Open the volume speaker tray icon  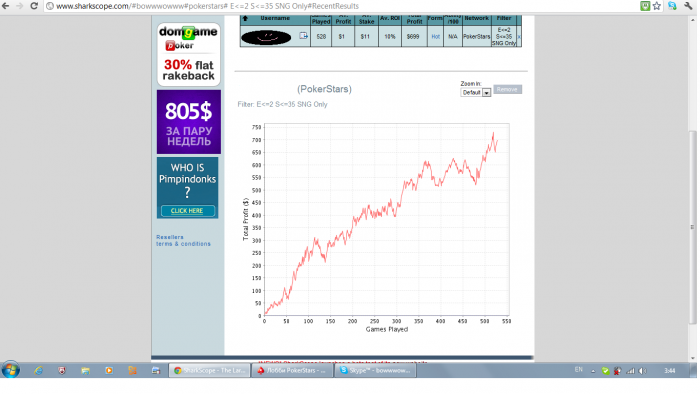[x=642, y=371]
